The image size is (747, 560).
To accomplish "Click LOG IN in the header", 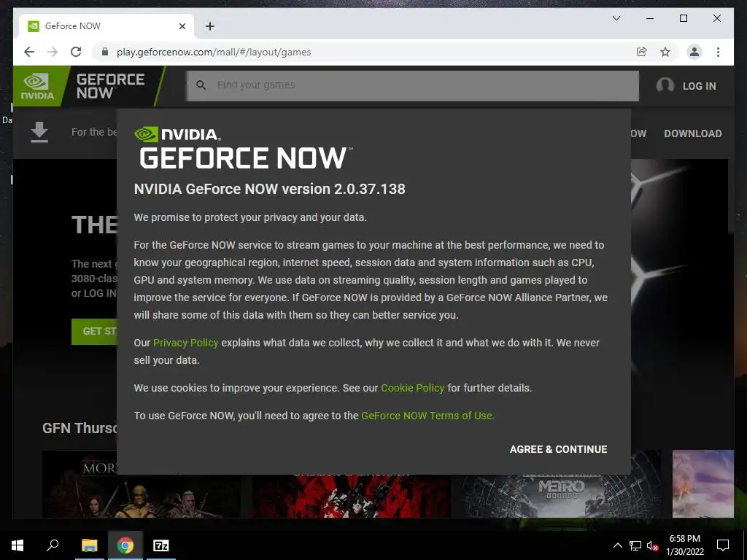I will [x=699, y=86].
